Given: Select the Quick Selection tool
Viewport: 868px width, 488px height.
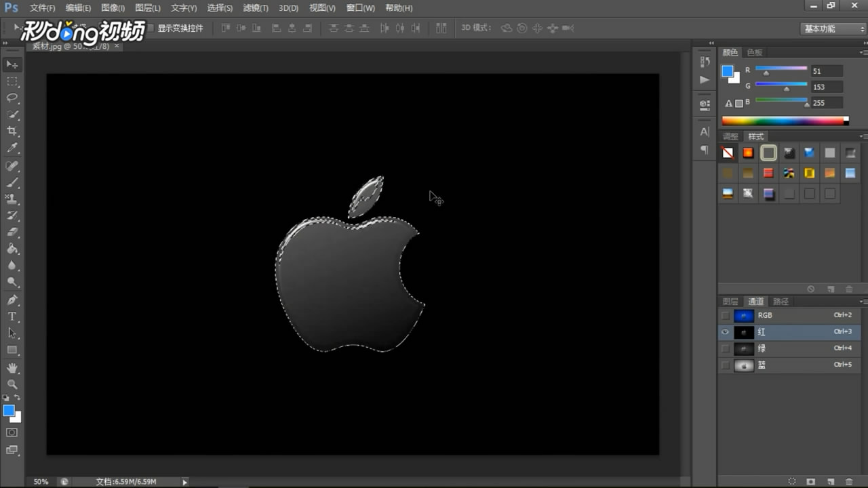Looking at the screenshot, I should click(12, 115).
